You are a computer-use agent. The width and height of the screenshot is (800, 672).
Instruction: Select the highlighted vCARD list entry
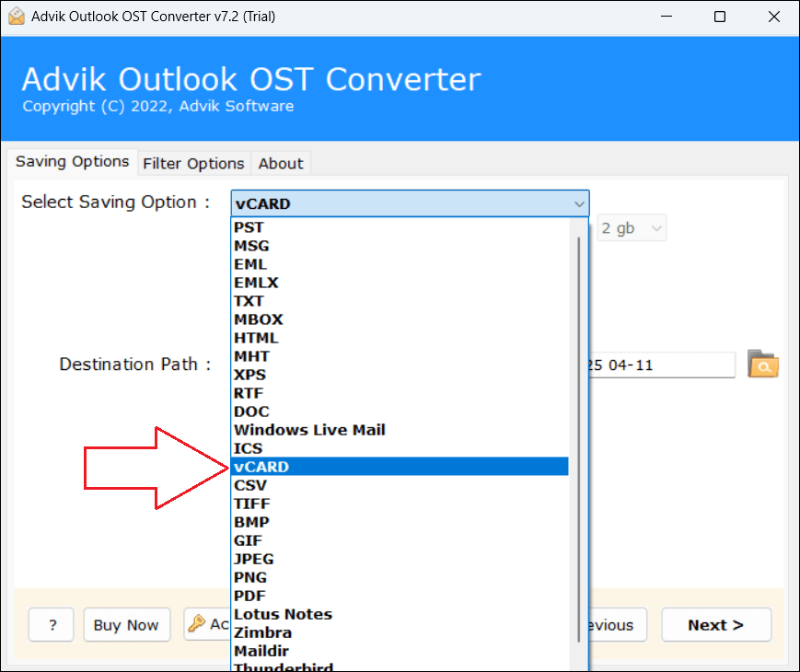click(400, 467)
